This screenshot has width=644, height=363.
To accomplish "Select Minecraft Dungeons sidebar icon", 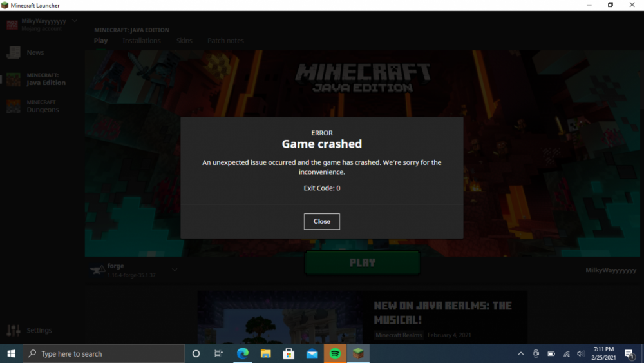I will (13, 106).
